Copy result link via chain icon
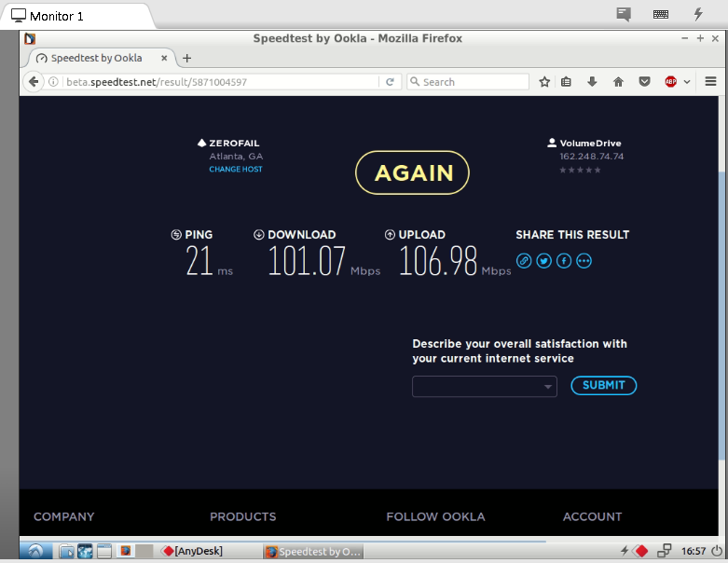 click(524, 261)
